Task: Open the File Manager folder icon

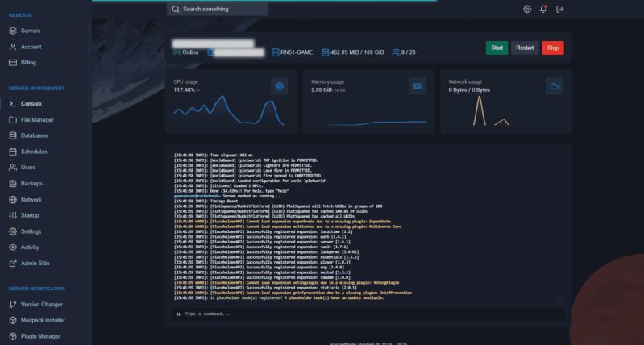Action: point(13,120)
